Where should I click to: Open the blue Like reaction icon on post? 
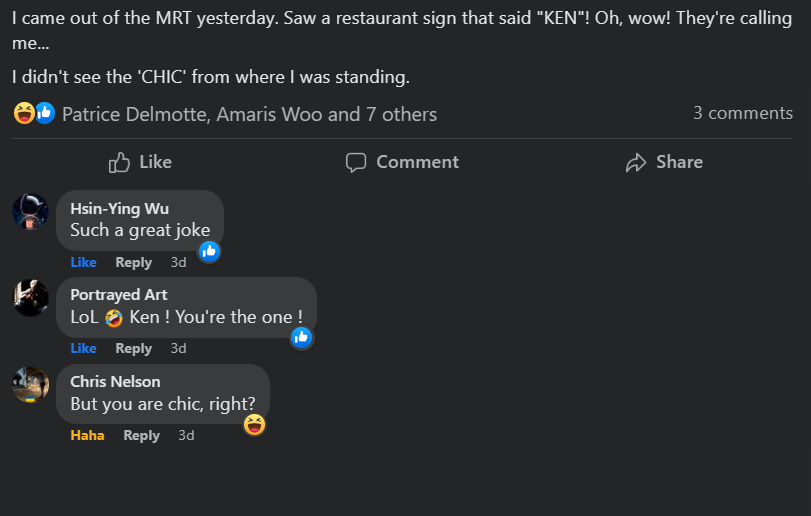pos(45,113)
